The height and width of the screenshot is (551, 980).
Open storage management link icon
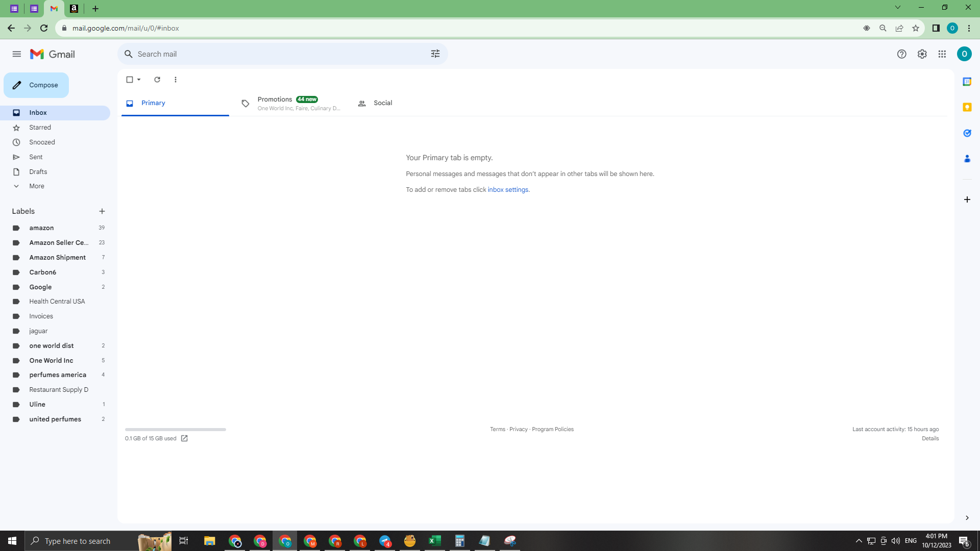pos(184,438)
